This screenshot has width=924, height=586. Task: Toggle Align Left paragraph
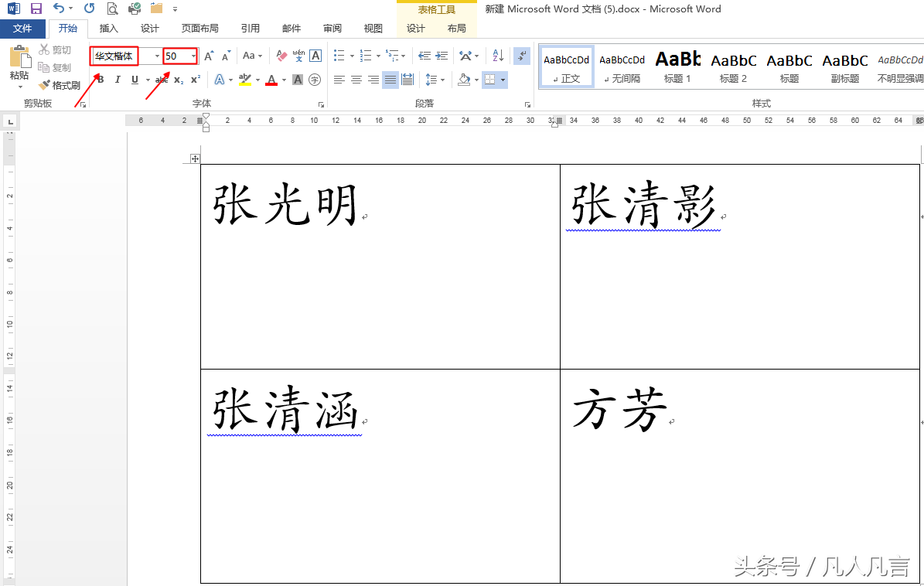point(339,80)
